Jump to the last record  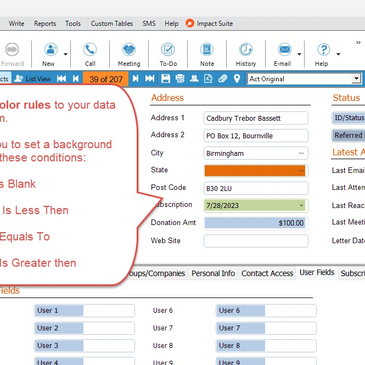pos(150,79)
